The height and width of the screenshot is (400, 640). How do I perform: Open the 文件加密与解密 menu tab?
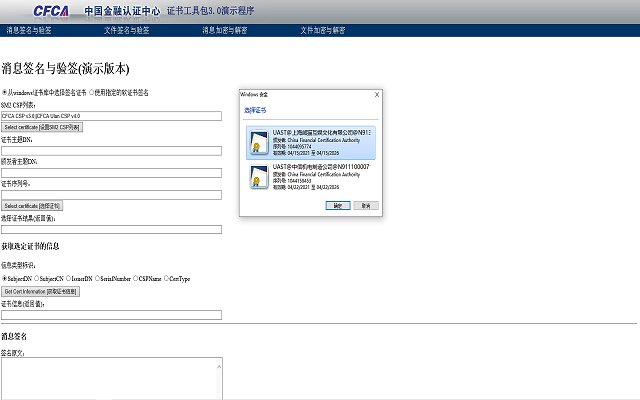point(323,30)
